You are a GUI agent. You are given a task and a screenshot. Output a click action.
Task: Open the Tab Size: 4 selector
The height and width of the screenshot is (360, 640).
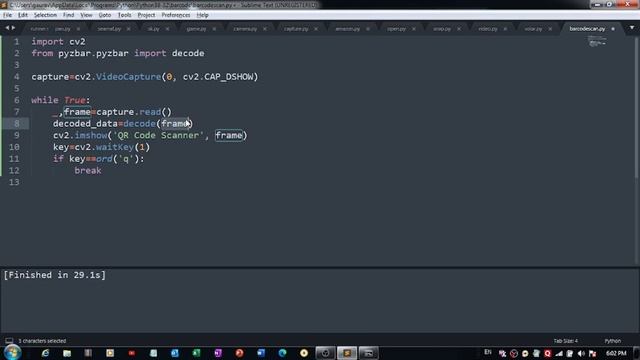(x=565, y=341)
